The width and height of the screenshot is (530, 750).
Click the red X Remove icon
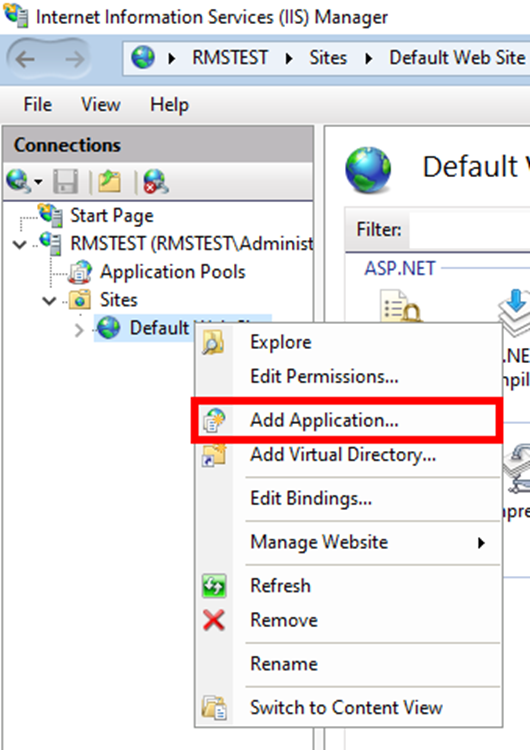pyautogui.click(x=214, y=620)
